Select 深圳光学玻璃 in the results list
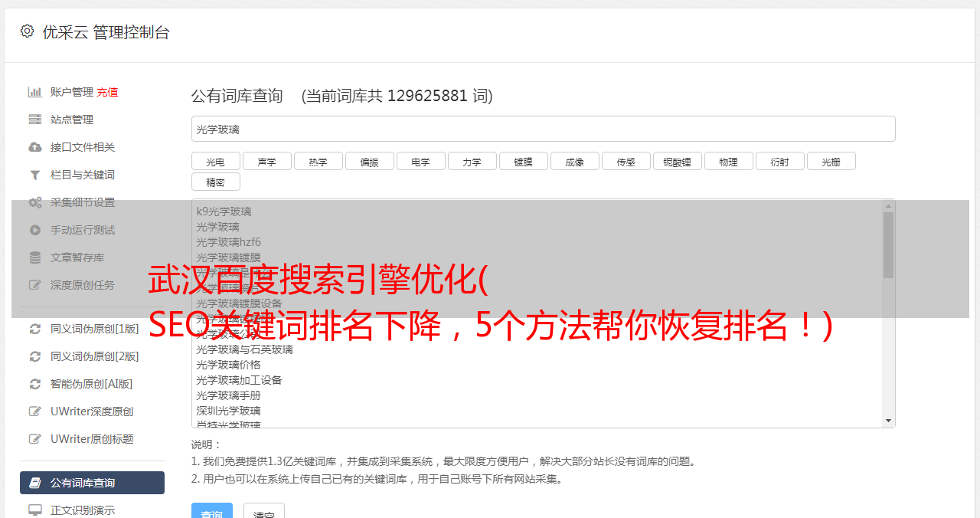 point(228,411)
